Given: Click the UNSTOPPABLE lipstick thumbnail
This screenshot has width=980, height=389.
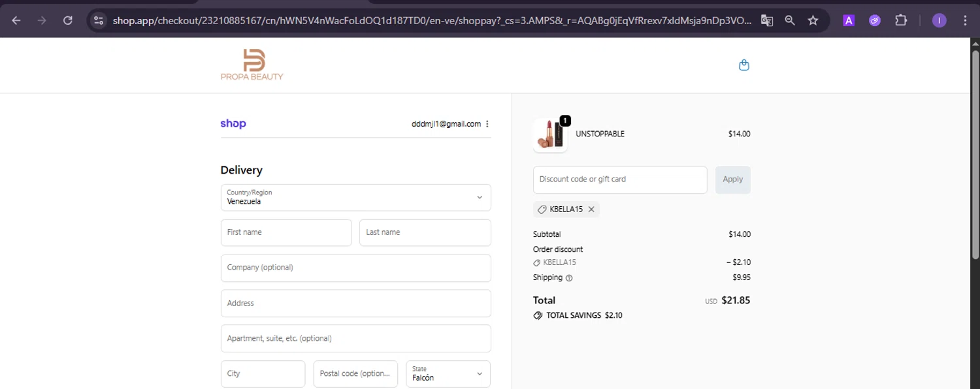Looking at the screenshot, I should coord(550,134).
